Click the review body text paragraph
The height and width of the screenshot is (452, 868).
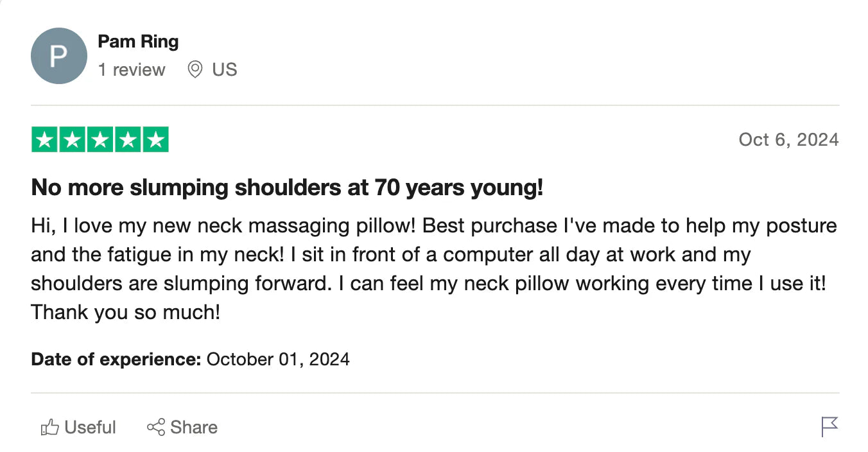[x=433, y=269]
